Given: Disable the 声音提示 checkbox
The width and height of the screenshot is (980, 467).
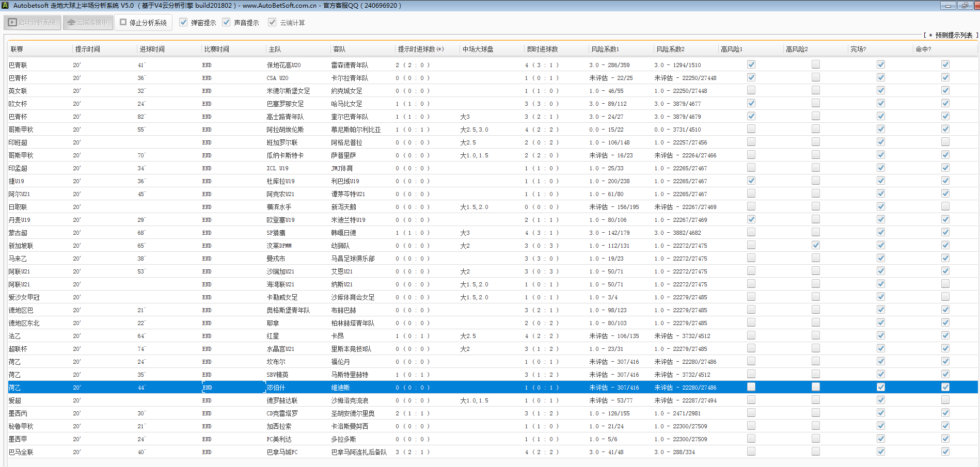Looking at the screenshot, I should coord(226,22).
